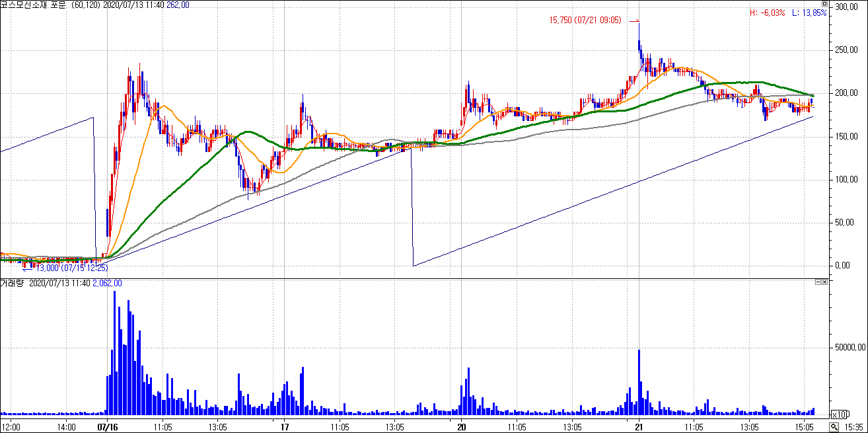
Task: Select the blue L: 13.85% label
Action: coord(809,13)
